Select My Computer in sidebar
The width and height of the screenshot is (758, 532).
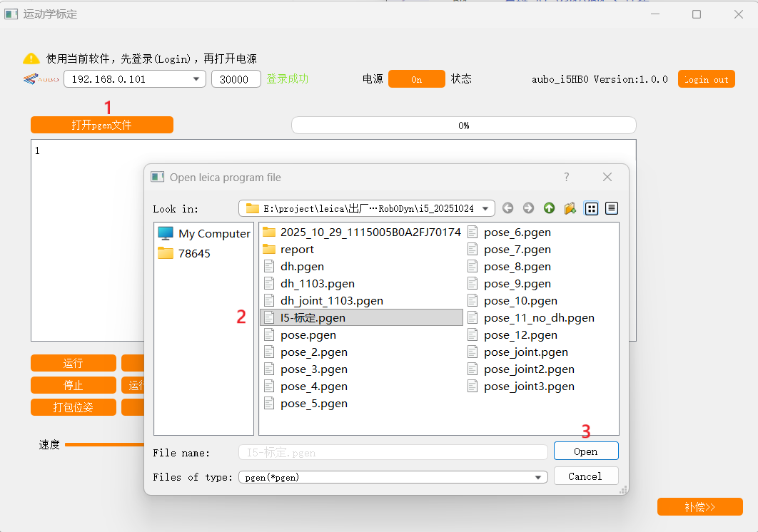tap(204, 233)
